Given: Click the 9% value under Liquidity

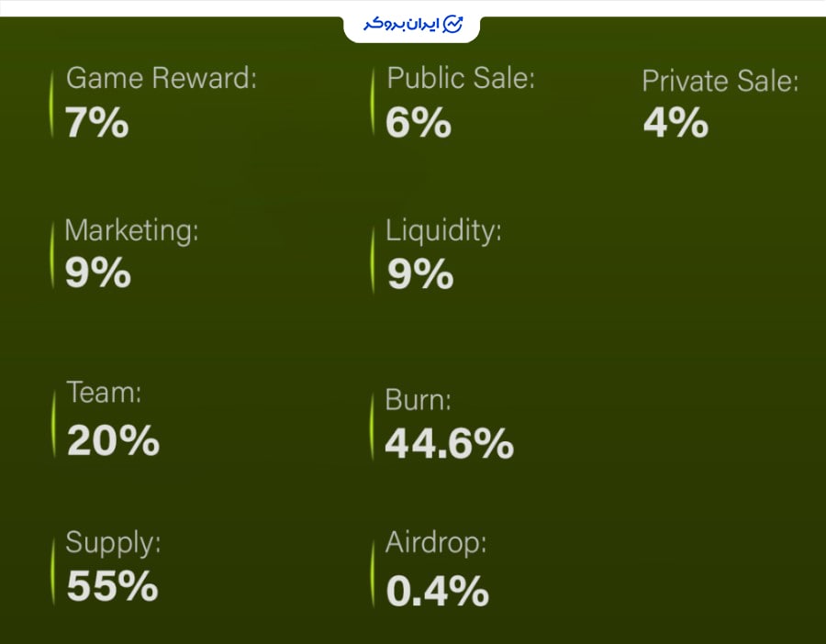Looking at the screenshot, I should [x=420, y=274].
